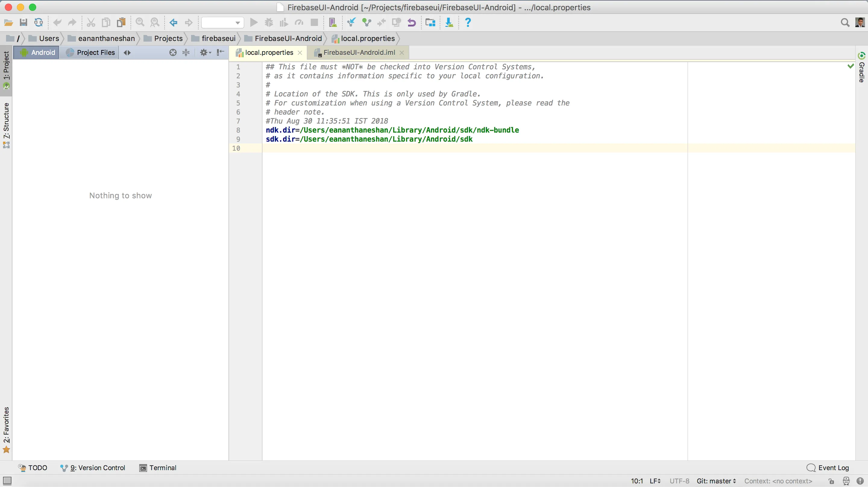Click the firebaseui breadcrumb folder

pos(218,38)
